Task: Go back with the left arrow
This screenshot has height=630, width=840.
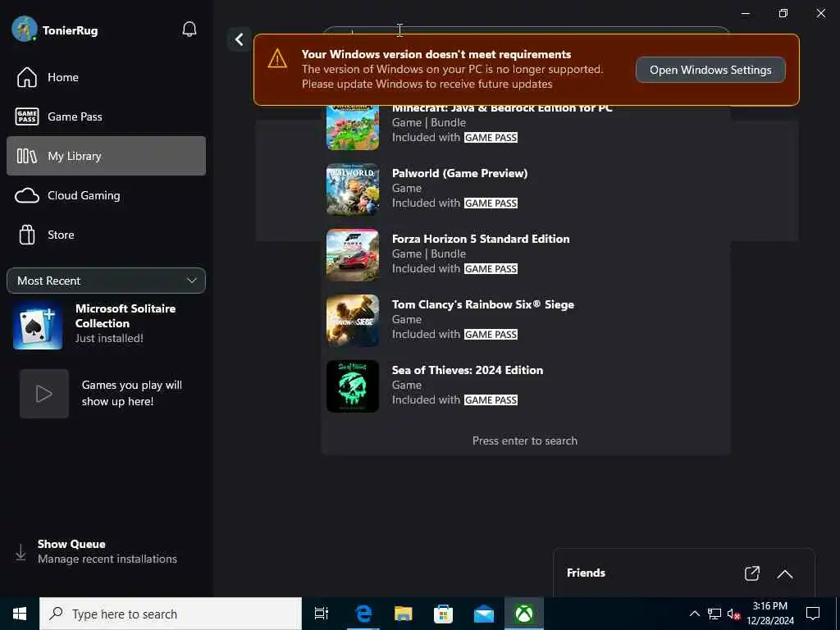Action: 239,39
